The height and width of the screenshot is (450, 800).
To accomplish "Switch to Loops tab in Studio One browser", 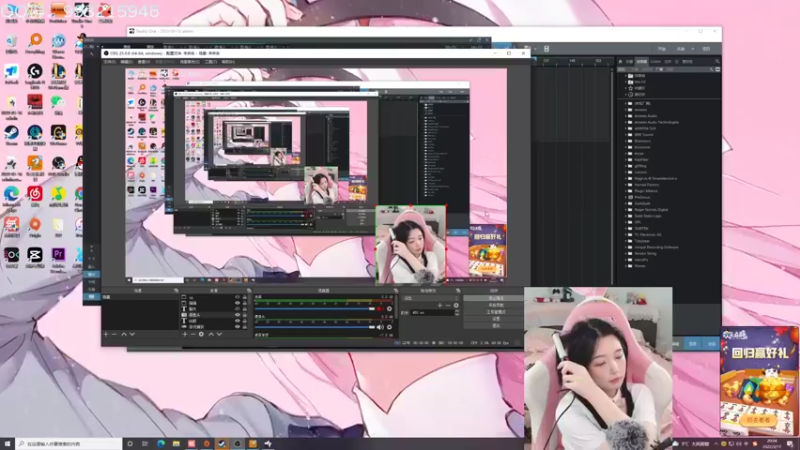I will point(655,61).
